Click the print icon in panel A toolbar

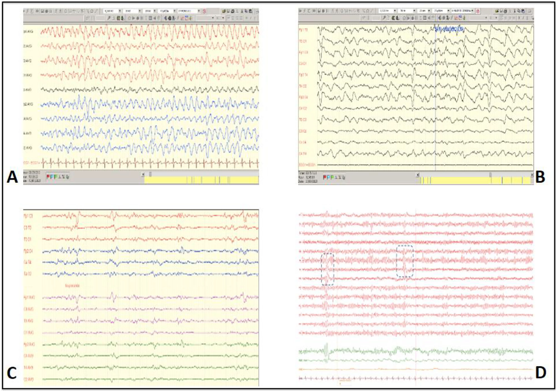tap(233, 11)
